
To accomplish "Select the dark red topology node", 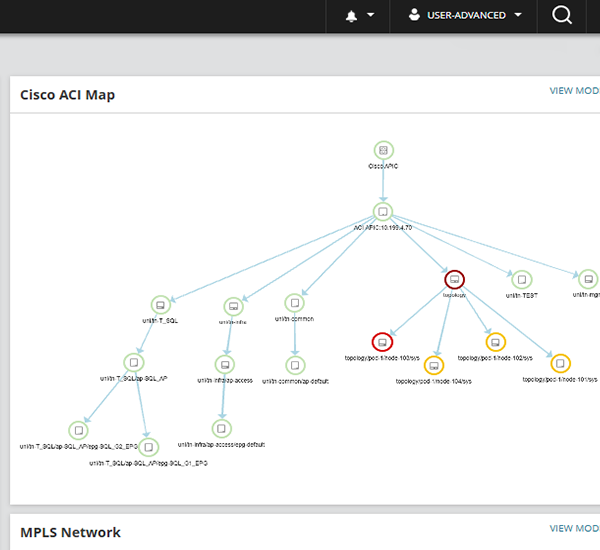I will coord(455,279).
